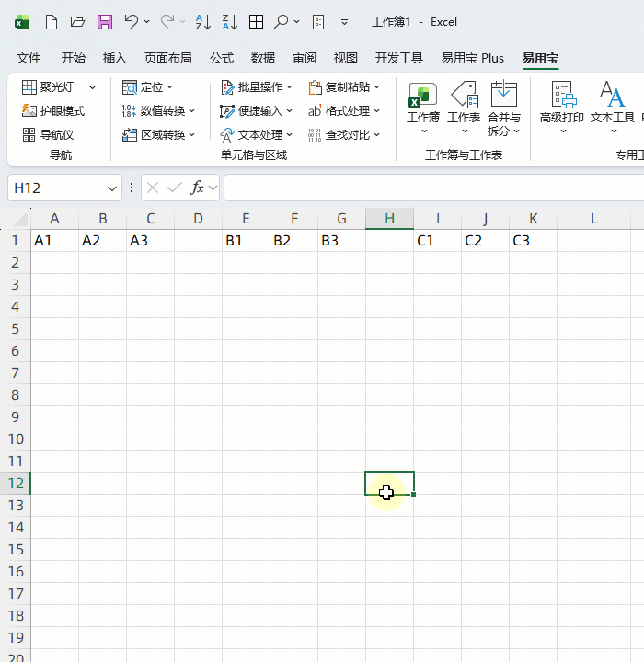
Task: Click the insert function fx button
Action: click(x=197, y=188)
